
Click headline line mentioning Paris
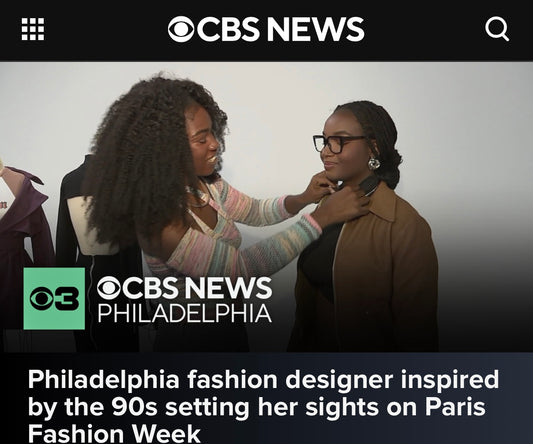point(257,407)
